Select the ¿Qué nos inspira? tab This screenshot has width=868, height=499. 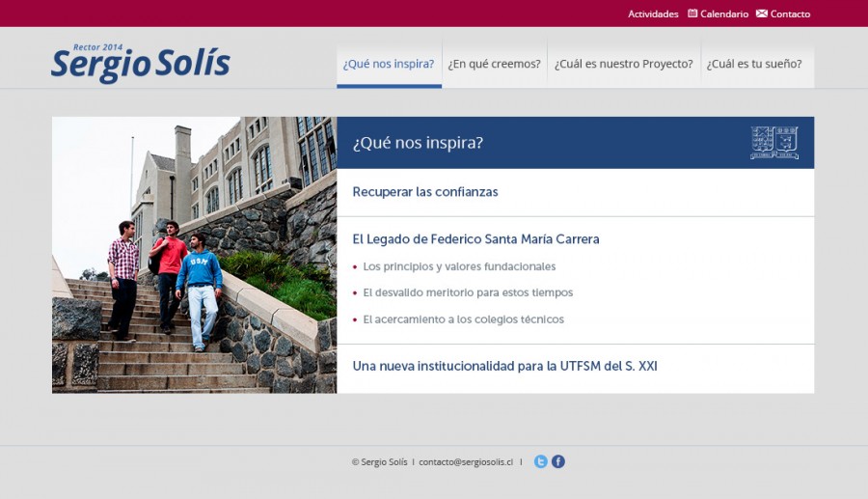tap(389, 64)
